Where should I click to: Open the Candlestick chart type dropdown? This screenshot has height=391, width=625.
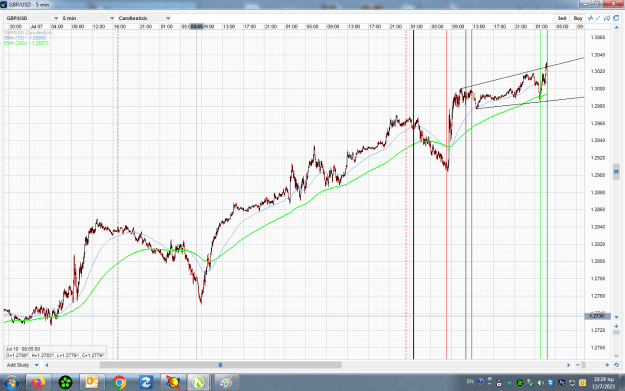144,18
